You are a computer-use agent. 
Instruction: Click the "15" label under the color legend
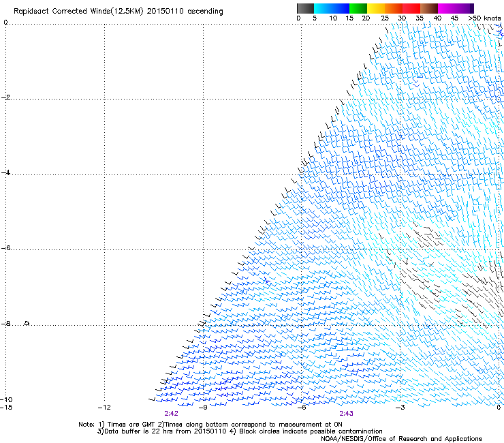coord(349,18)
